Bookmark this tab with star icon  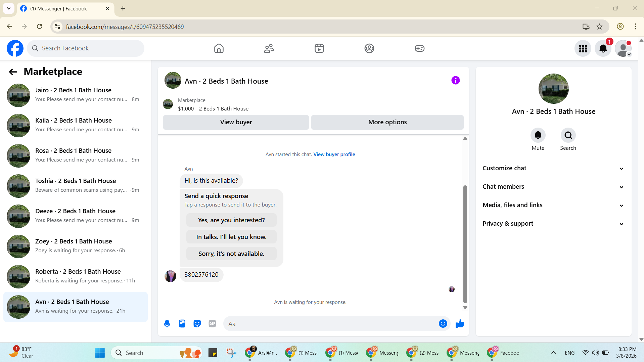pos(599,27)
